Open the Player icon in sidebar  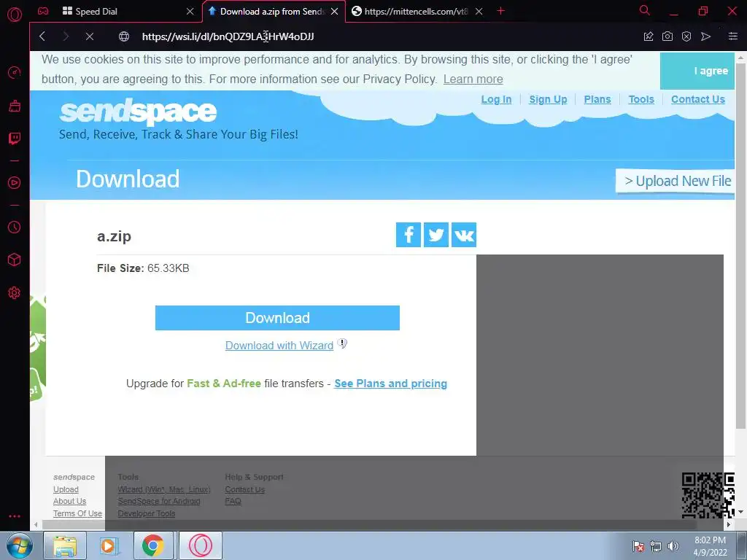15,183
